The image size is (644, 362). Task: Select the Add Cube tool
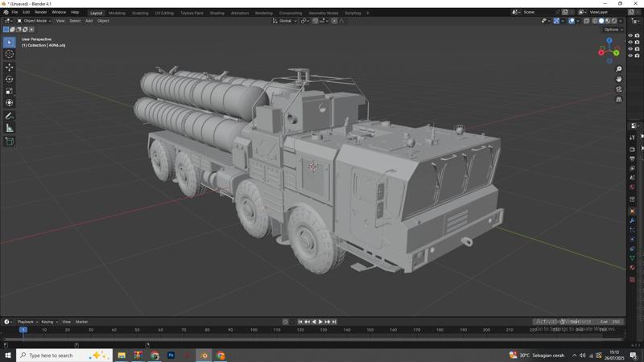(10, 142)
